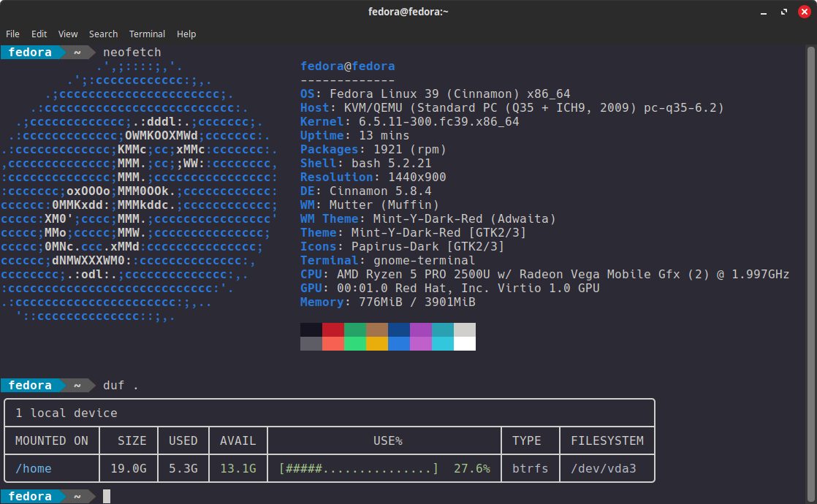817x504 pixels.
Task: Click the "Kernel: 6.5.11-300.fc39.x86_64" line
Action: point(409,121)
